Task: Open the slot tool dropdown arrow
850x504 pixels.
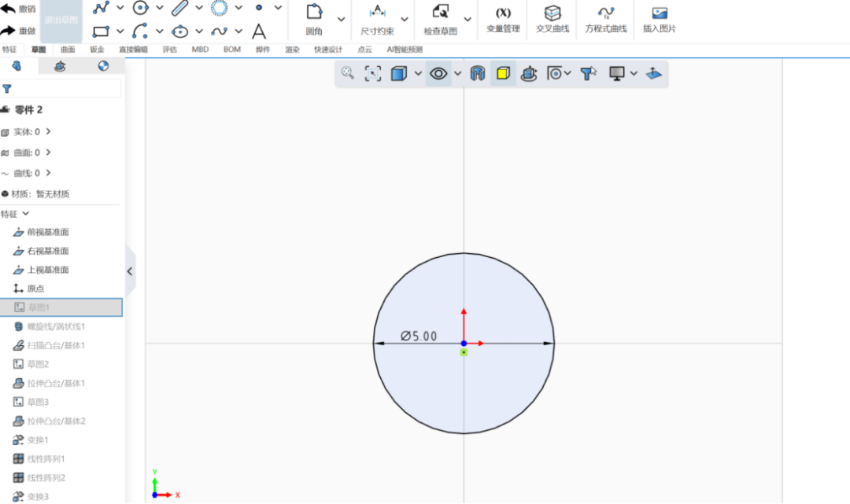Action: [199, 8]
